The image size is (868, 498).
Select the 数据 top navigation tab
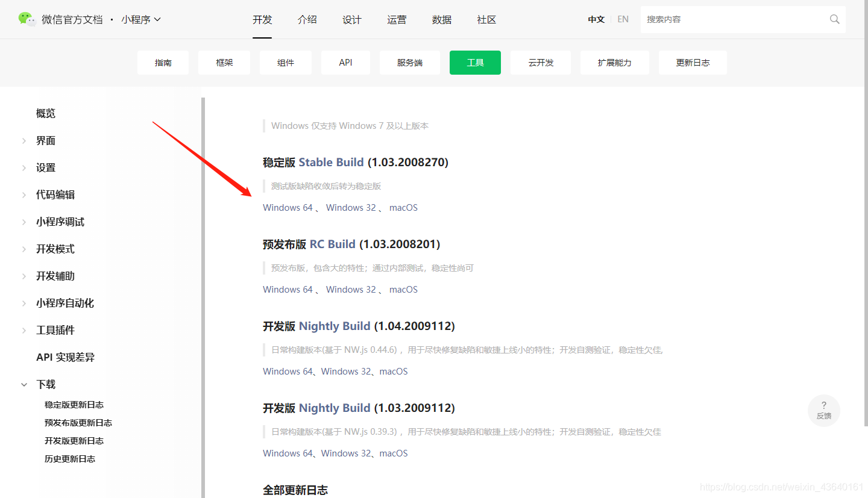pyautogui.click(x=442, y=19)
